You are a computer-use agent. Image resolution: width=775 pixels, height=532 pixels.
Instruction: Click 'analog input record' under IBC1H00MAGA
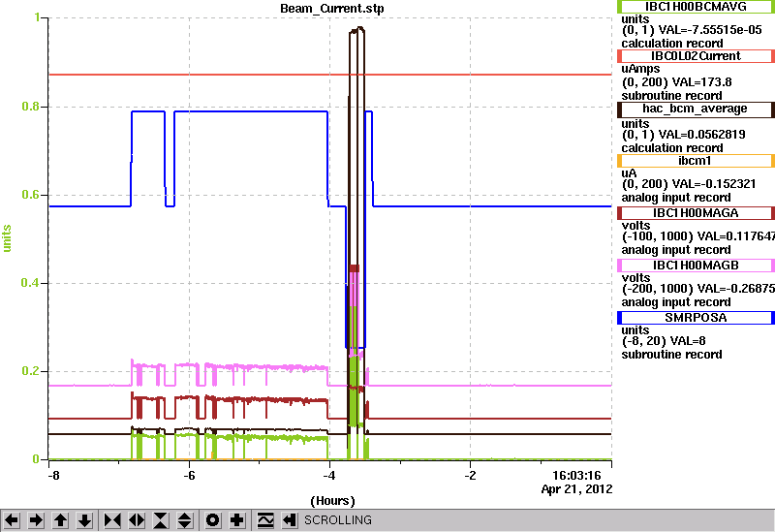675,250
